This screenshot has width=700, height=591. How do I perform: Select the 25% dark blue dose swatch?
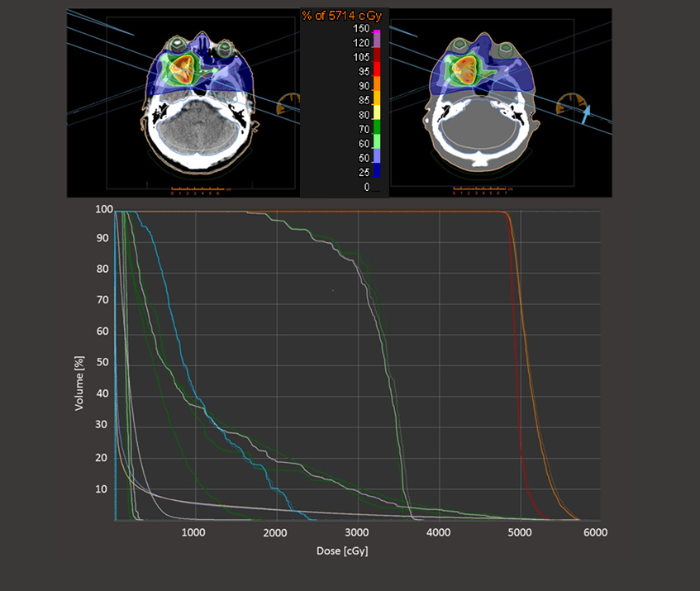pos(376,172)
